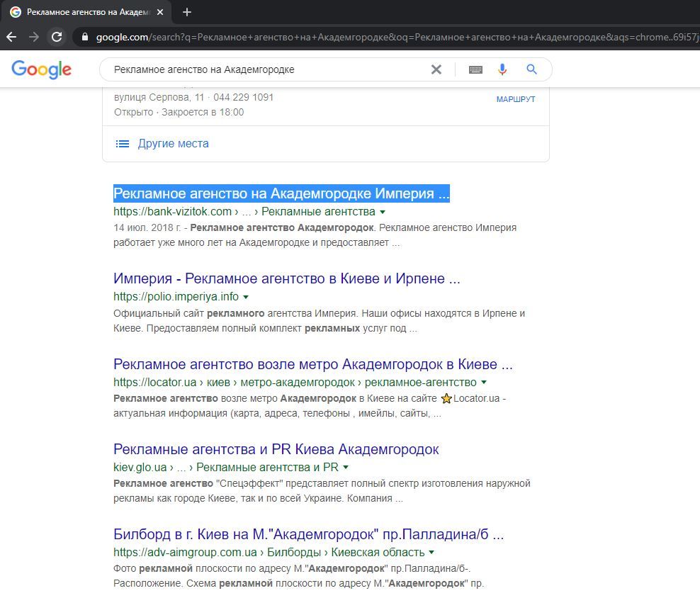
Task: Click the browser back arrow
Action: point(11,37)
